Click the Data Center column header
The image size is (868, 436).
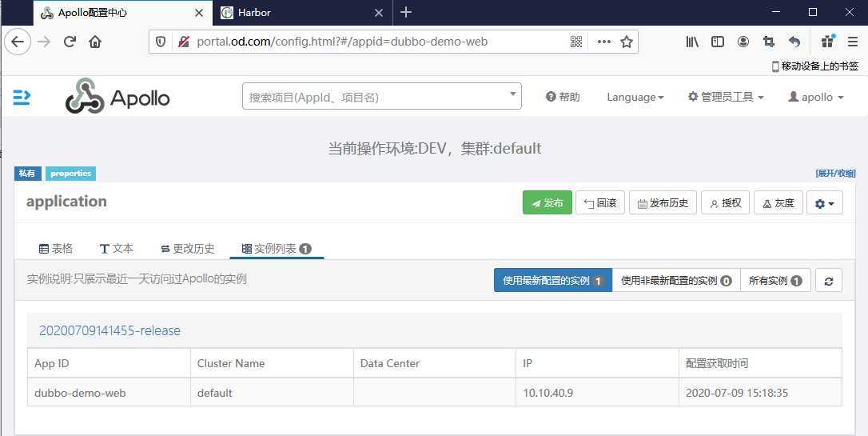pyautogui.click(x=435, y=363)
